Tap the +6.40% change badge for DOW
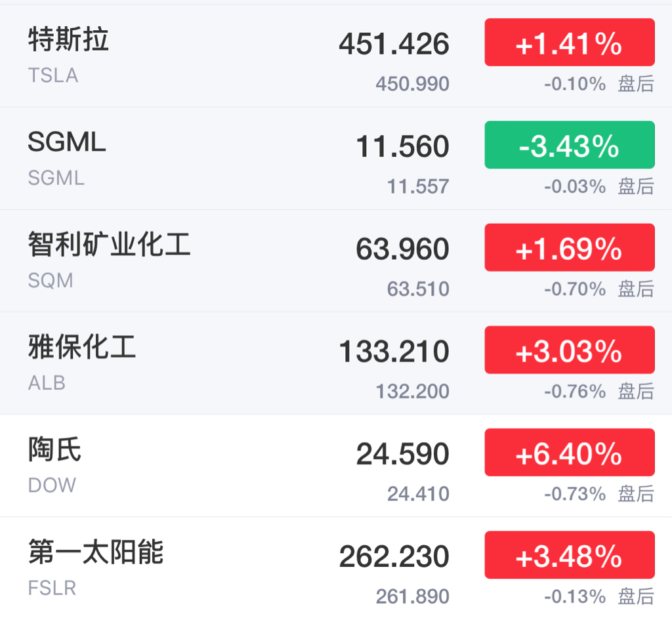Screen dimensions: 672x620 [x=570, y=452]
